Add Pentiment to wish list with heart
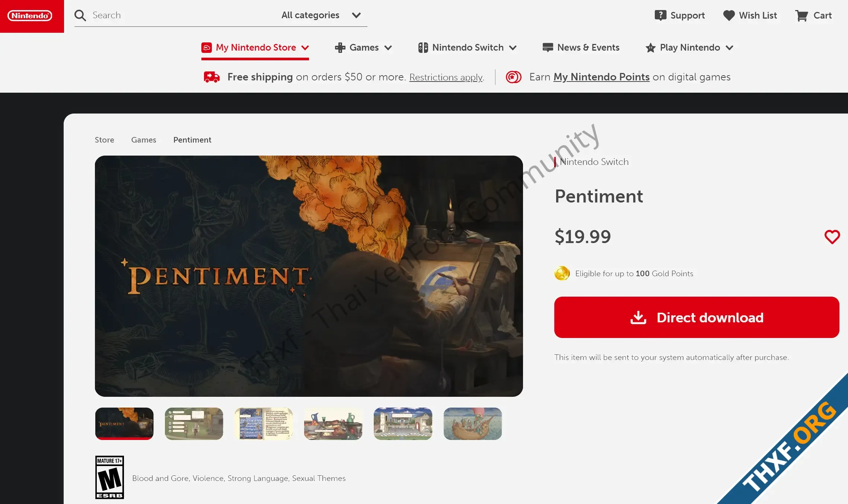 [832, 237]
